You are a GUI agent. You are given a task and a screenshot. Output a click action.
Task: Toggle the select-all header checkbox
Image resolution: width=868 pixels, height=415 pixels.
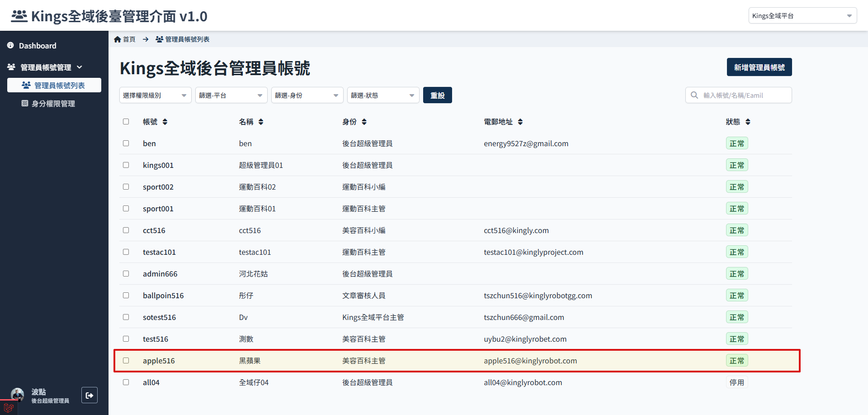pos(126,122)
